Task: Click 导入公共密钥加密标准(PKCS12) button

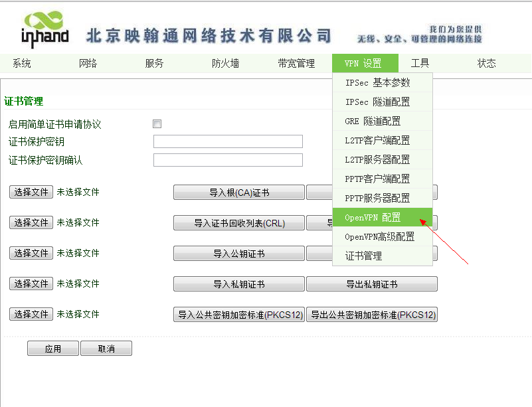Action: [239, 315]
